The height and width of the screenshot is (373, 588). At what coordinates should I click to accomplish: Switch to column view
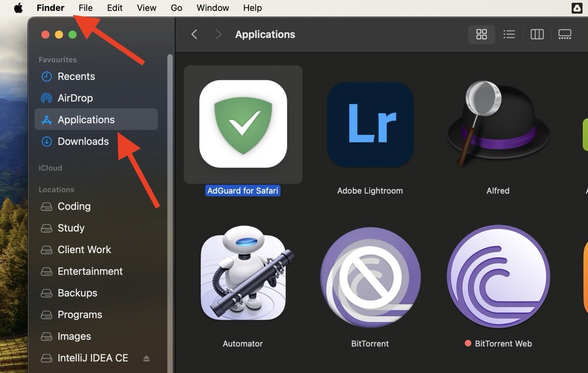pyautogui.click(x=537, y=34)
